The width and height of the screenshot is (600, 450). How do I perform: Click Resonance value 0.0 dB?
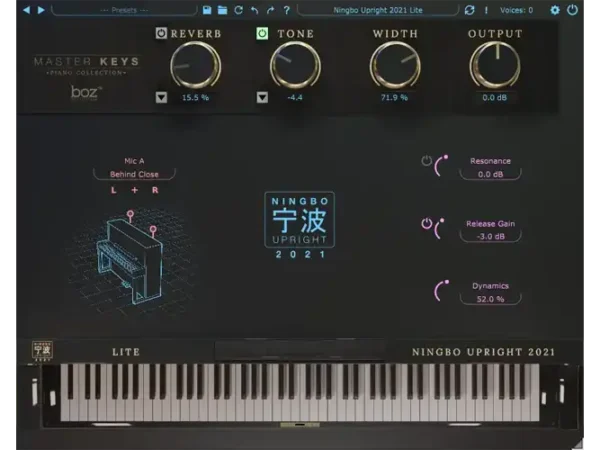[x=491, y=174]
